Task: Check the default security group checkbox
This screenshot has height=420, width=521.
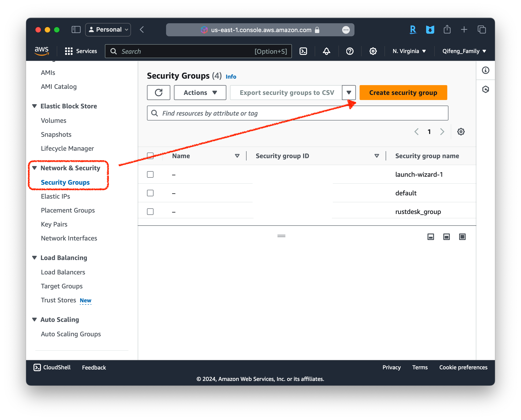Action: 150,193
